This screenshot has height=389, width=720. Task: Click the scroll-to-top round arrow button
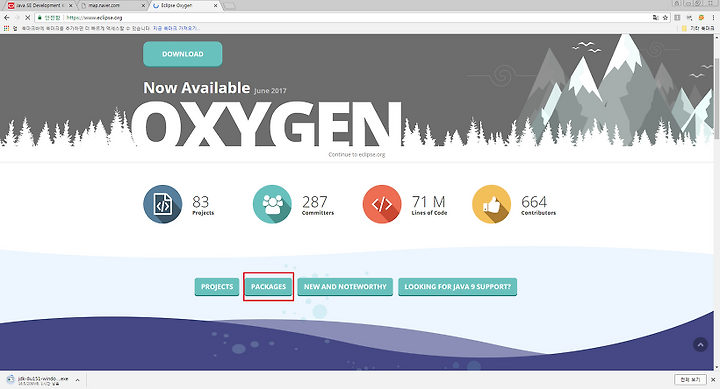click(x=700, y=344)
